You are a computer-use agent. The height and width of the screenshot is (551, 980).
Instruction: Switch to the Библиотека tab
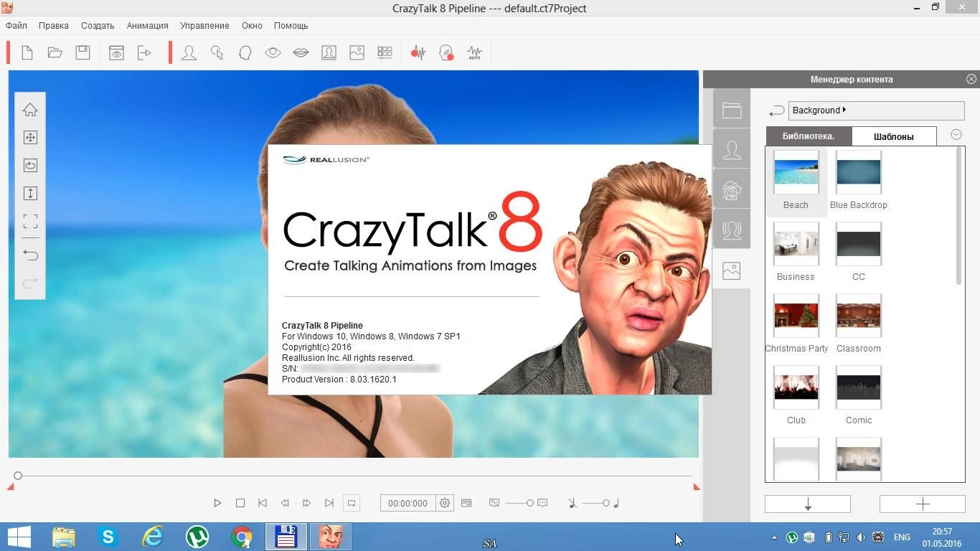point(809,136)
